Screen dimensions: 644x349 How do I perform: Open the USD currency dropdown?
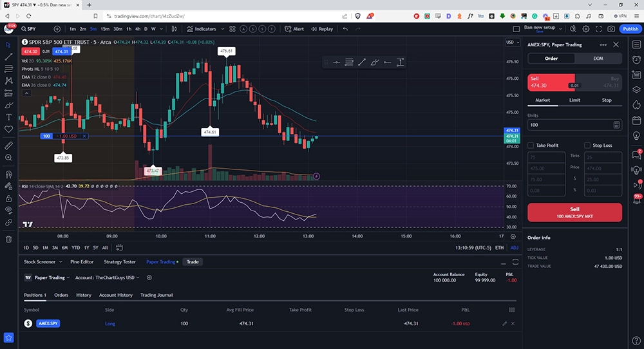coord(513,42)
